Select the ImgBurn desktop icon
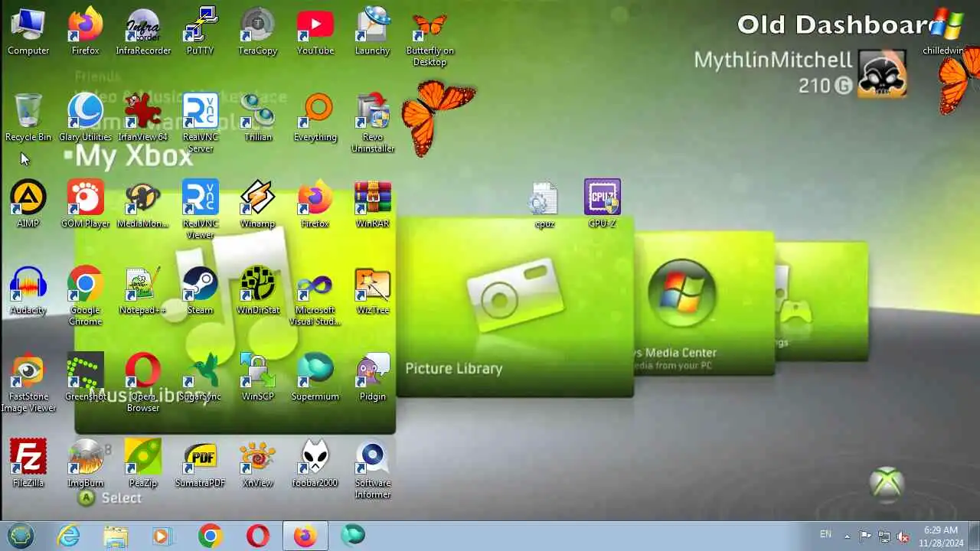 point(86,464)
